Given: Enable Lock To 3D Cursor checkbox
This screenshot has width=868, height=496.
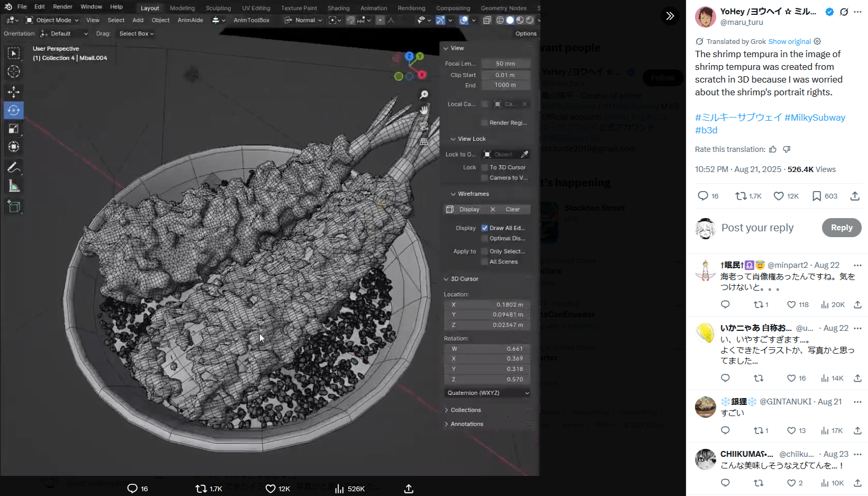Looking at the screenshot, I should point(484,167).
